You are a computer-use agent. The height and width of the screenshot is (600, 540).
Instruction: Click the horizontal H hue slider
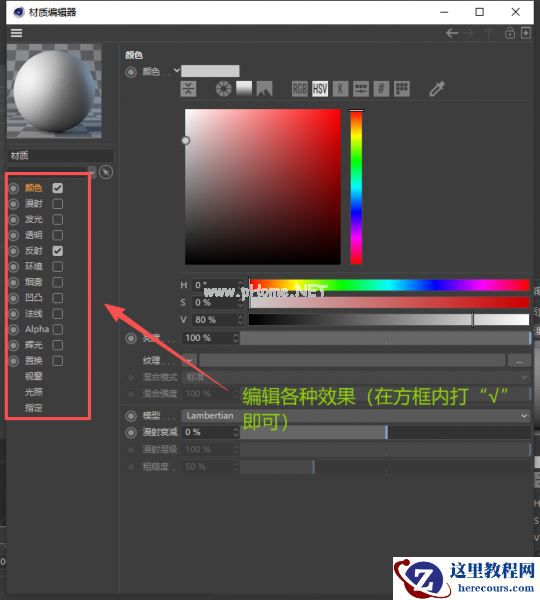click(x=389, y=285)
